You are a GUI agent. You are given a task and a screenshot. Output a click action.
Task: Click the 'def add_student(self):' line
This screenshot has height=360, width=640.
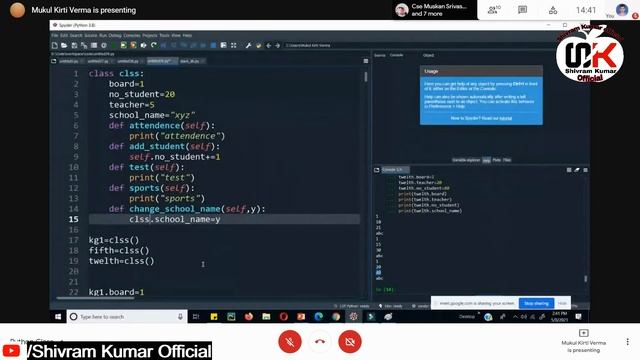pos(164,146)
